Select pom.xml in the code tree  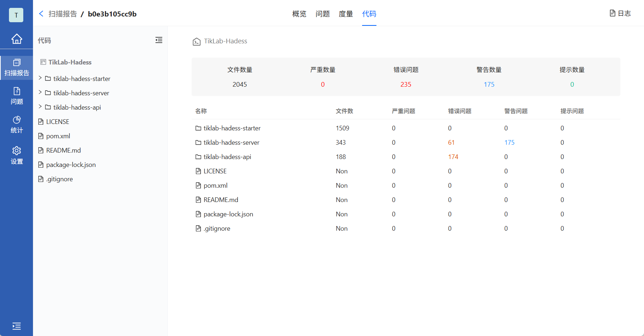point(58,136)
